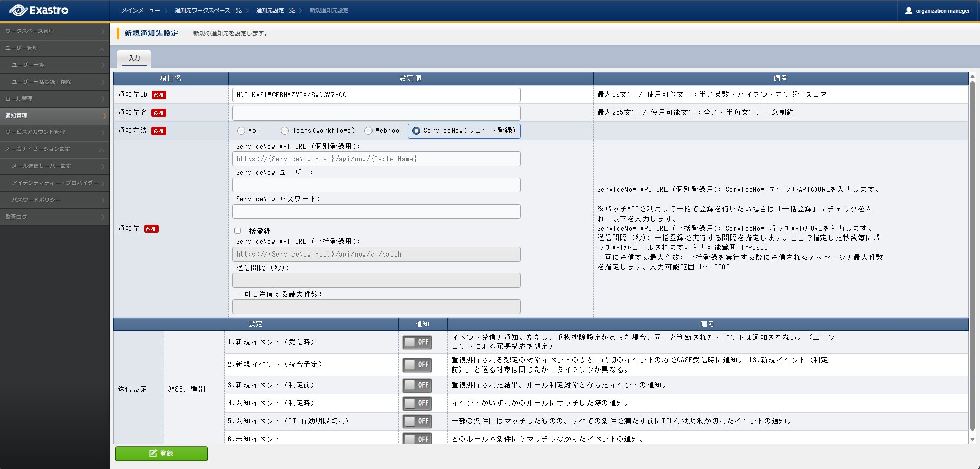Open ユーザー一括登録・削除 sidebar item
The image size is (980, 469).
pyautogui.click(x=55, y=82)
